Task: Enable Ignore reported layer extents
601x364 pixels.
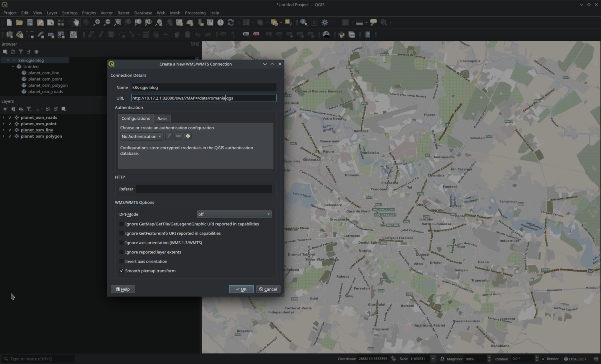Action: (121, 252)
